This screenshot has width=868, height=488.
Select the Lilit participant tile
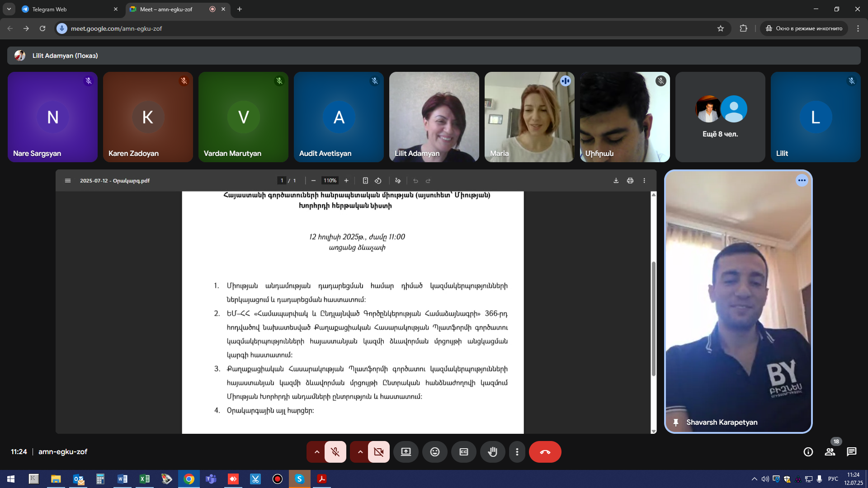pyautogui.click(x=816, y=117)
